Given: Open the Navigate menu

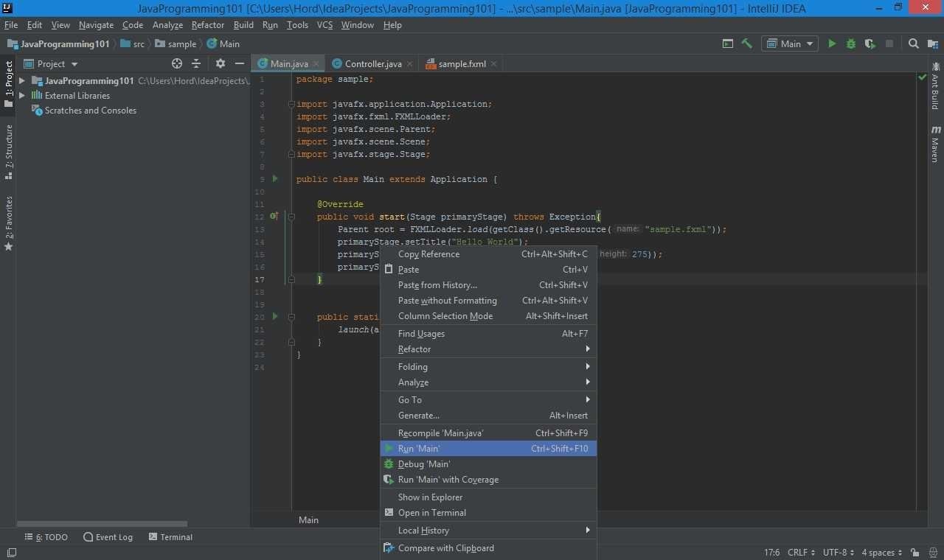Looking at the screenshot, I should pyautogui.click(x=97, y=25).
